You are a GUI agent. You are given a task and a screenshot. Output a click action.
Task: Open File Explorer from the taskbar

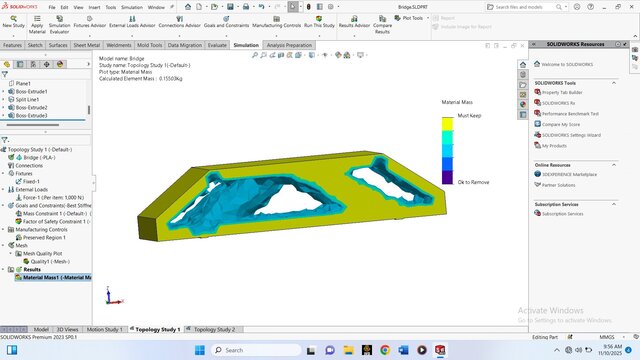pyautogui.click(x=349, y=350)
